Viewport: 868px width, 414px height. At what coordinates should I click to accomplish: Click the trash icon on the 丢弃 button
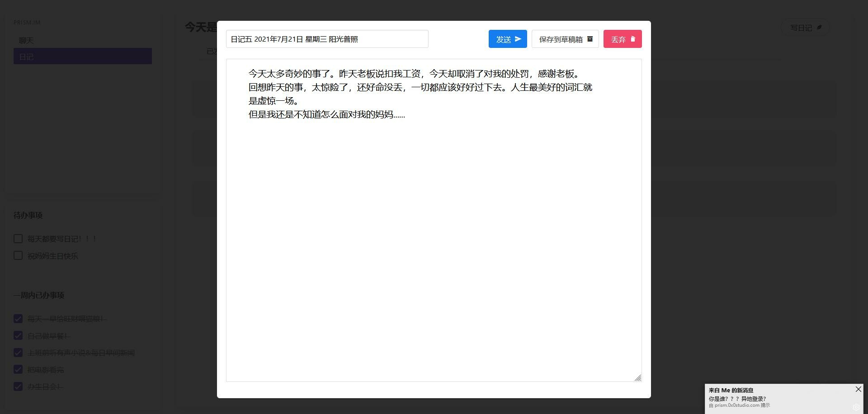[633, 39]
